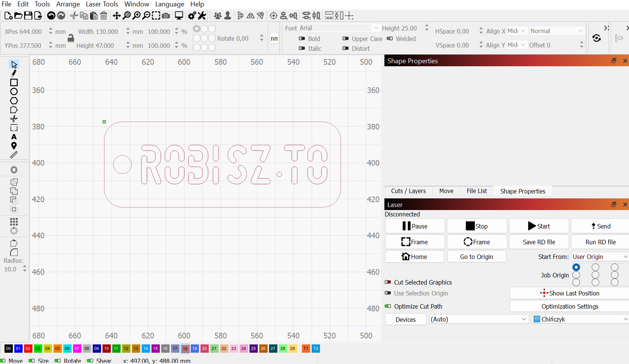The image size is (629, 364).
Task: Open the Preview window monitor icon
Action: point(179,15)
